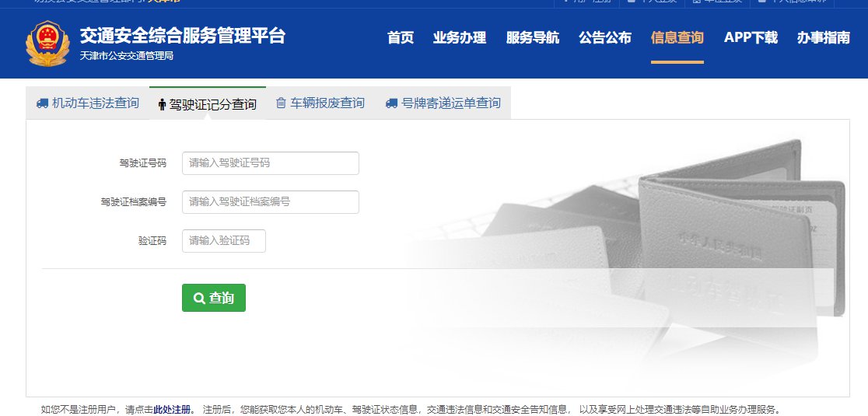Follow the 此处注册 registration link
This screenshot has height=416, width=868.
coord(172,409)
